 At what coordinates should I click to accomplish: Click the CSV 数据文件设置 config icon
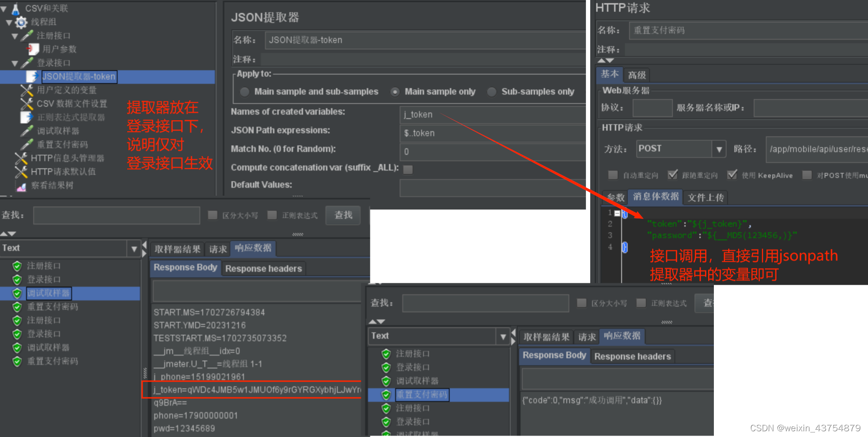point(27,104)
